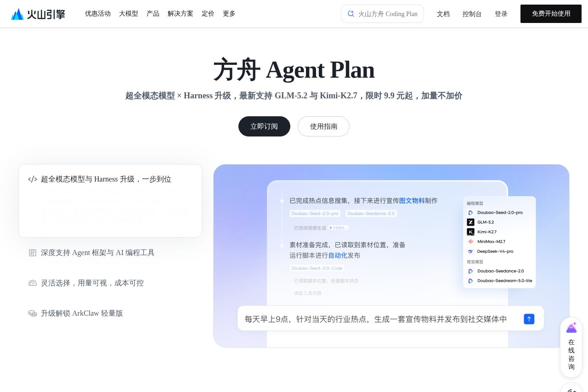Image resolution: width=588 pixels, height=392 pixels.
Task: Open the 大模型 menu
Action: click(129, 14)
